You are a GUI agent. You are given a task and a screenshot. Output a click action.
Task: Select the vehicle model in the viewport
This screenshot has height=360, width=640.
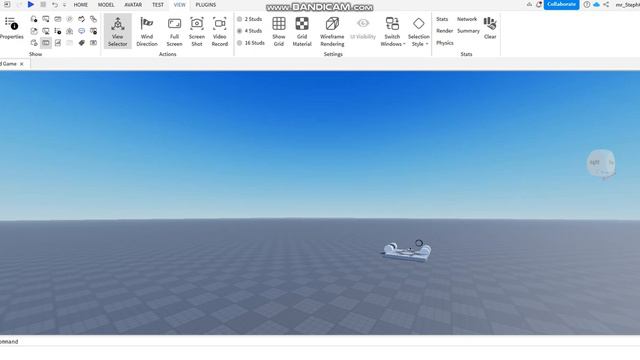point(407,252)
